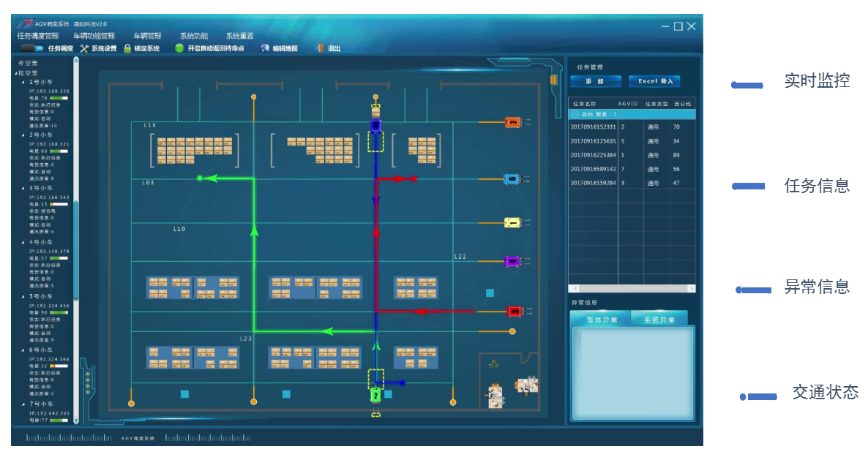Click the 添加 task button
Screen dimensions: 868x449
595,81
